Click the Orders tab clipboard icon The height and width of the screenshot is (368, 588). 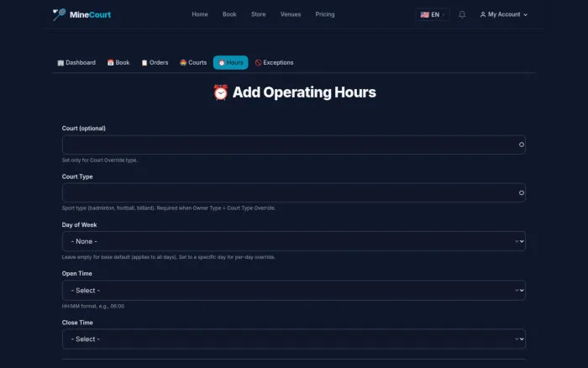pyautogui.click(x=144, y=63)
